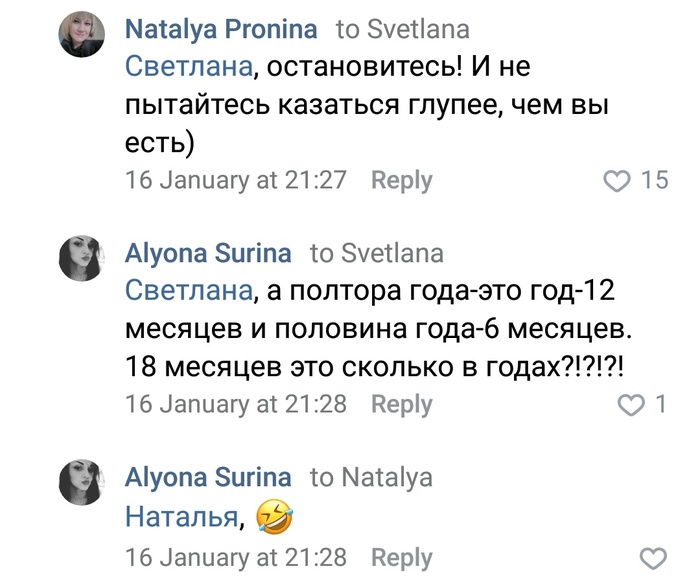This screenshot has height=586, width=700.
Task: Like Alyona Surina's emoji reply comment
Action: (x=652, y=558)
